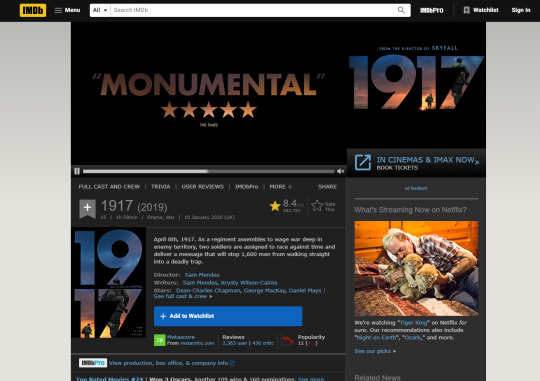Open the Metascore link
Image resolution: width=540 pixels, height=381 pixels.
click(x=181, y=337)
